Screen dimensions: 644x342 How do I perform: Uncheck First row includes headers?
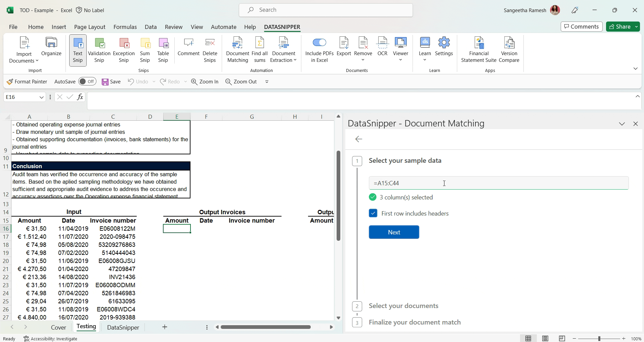(x=373, y=213)
